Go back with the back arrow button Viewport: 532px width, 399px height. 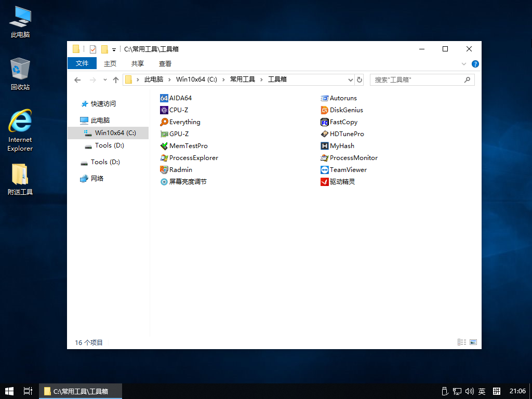78,79
